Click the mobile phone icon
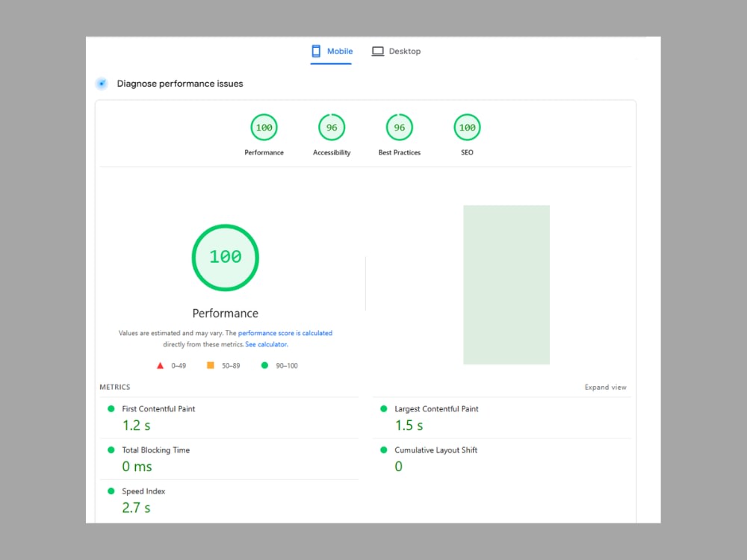The height and width of the screenshot is (560, 747). coord(316,51)
